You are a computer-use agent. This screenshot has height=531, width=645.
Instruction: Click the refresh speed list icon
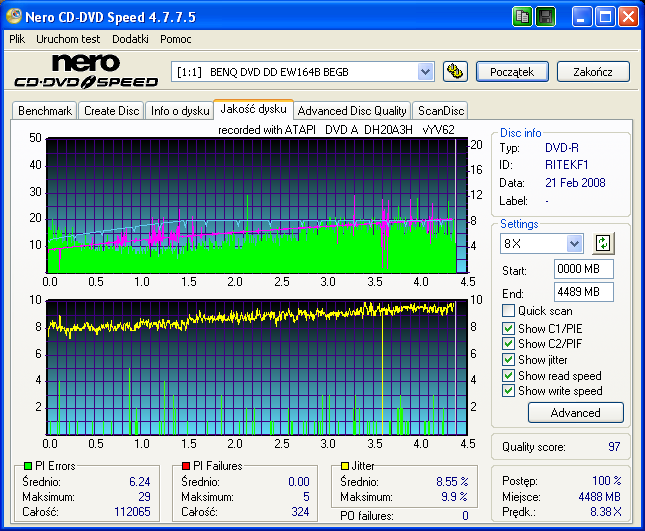tap(603, 243)
